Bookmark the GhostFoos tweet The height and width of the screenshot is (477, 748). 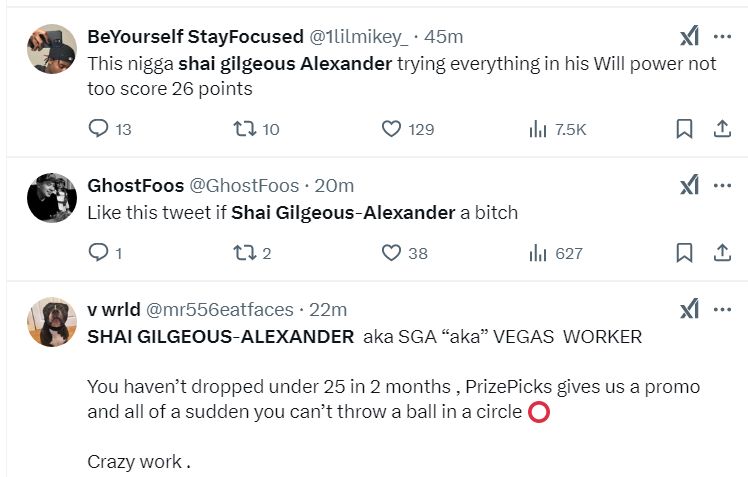[x=684, y=253]
